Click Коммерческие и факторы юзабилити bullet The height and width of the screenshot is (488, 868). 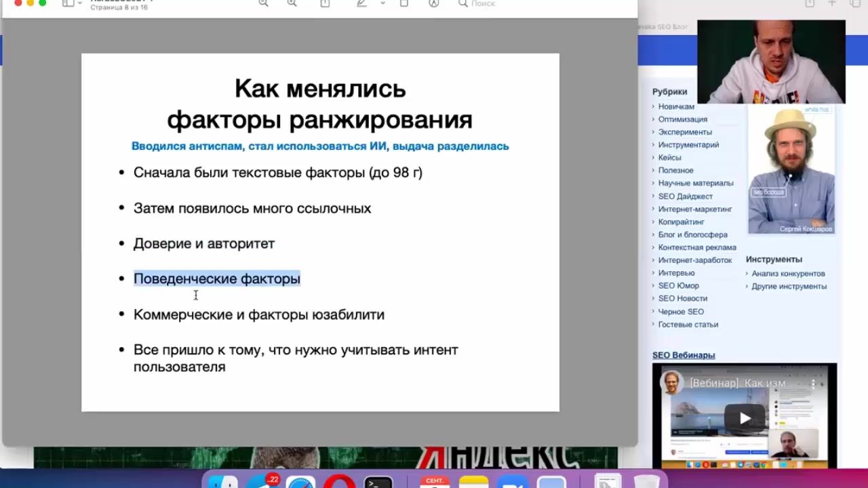[x=259, y=314]
